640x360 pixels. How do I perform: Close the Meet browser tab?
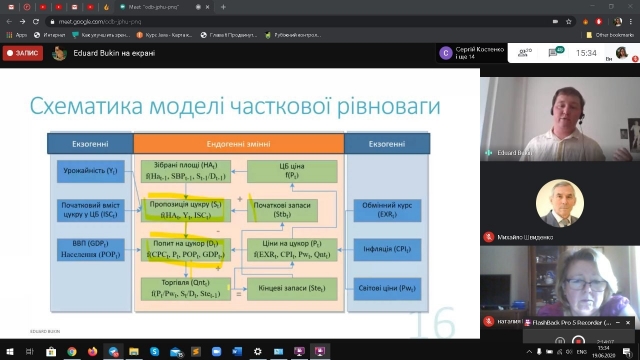(x=208, y=7)
